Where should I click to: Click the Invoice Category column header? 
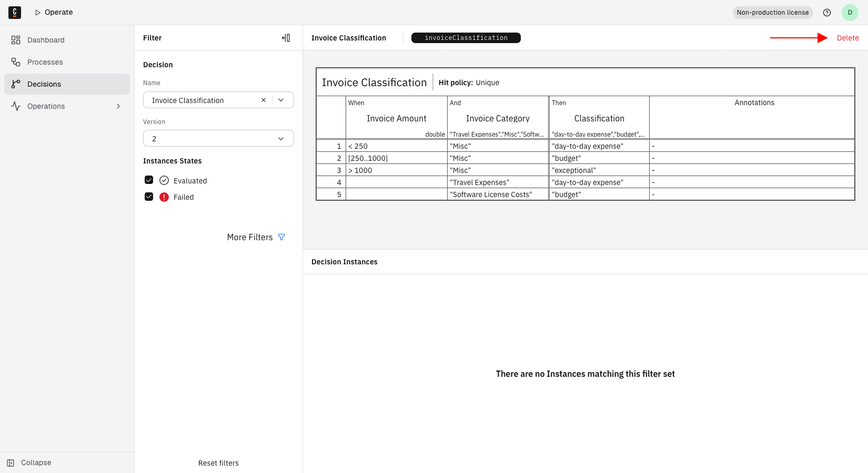(x=498, y=118)
